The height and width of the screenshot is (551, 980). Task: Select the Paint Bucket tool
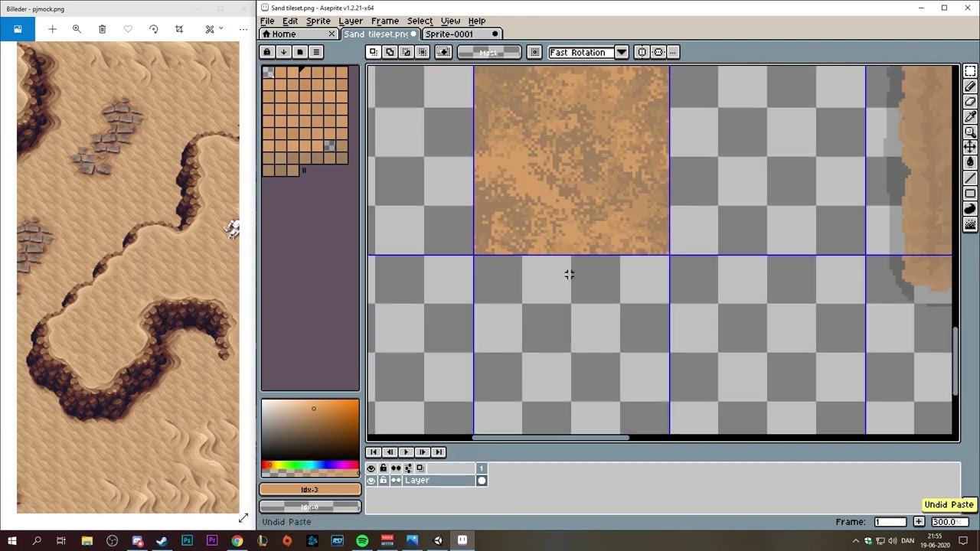point(970,162)
